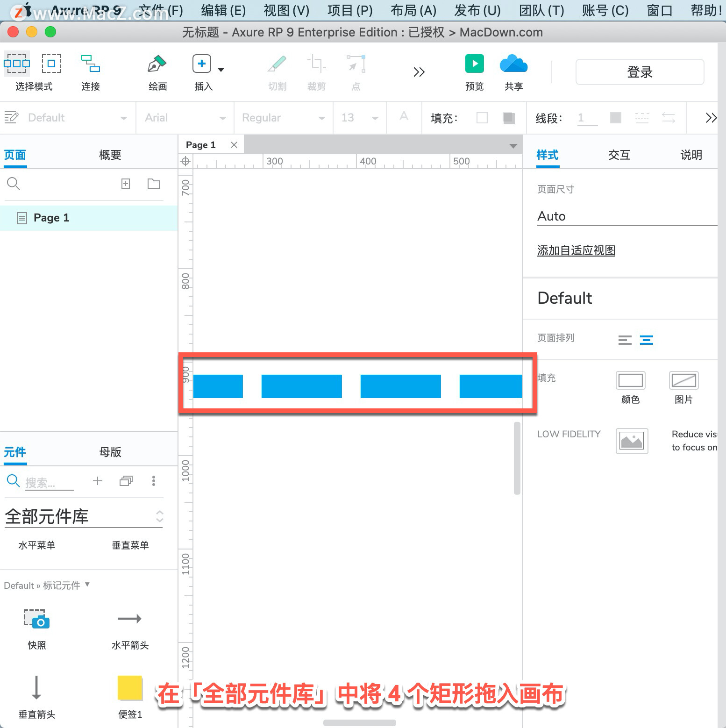The image size is (726, 728).
Task: Add a widget library plus icon
Action: (98, 481)
